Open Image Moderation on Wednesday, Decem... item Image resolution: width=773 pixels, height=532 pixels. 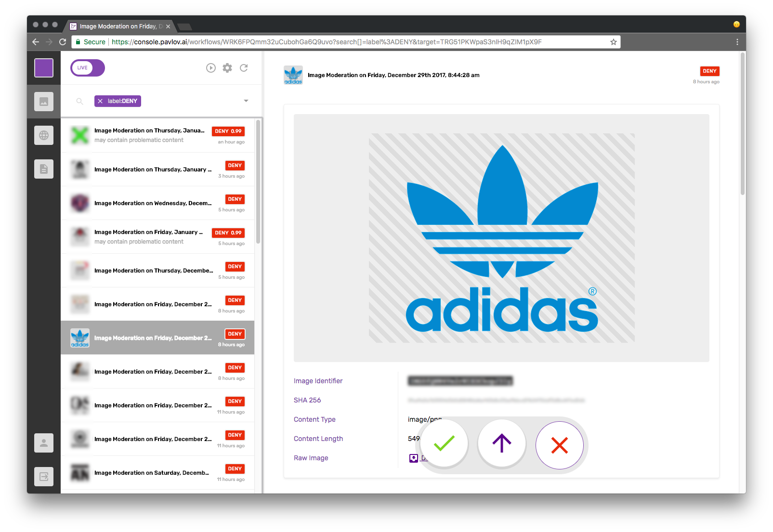pyautogui.click(x=157, y=203)
